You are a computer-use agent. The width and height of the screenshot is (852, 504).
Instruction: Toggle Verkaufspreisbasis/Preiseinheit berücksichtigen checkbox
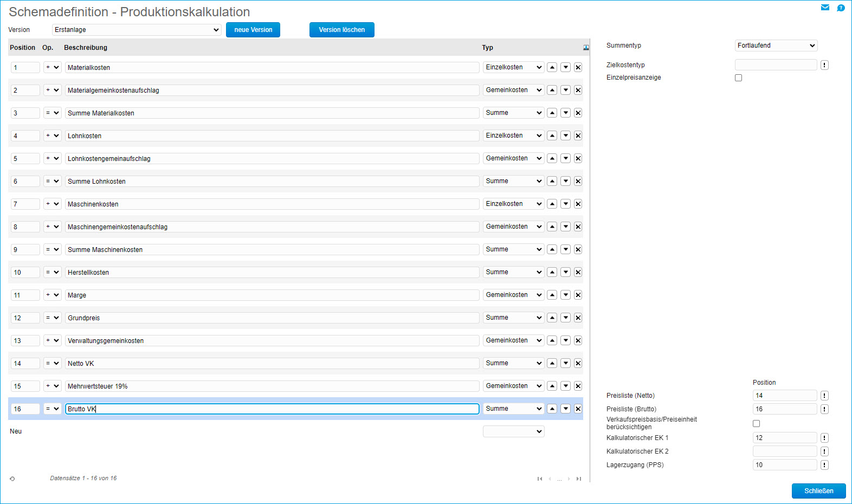pyautogui.click(x=756, y=424)
